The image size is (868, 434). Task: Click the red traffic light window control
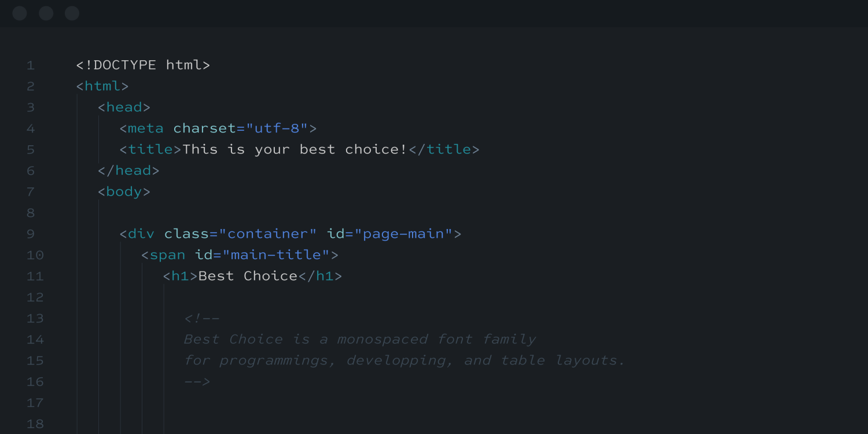click(x=19, y=13)
